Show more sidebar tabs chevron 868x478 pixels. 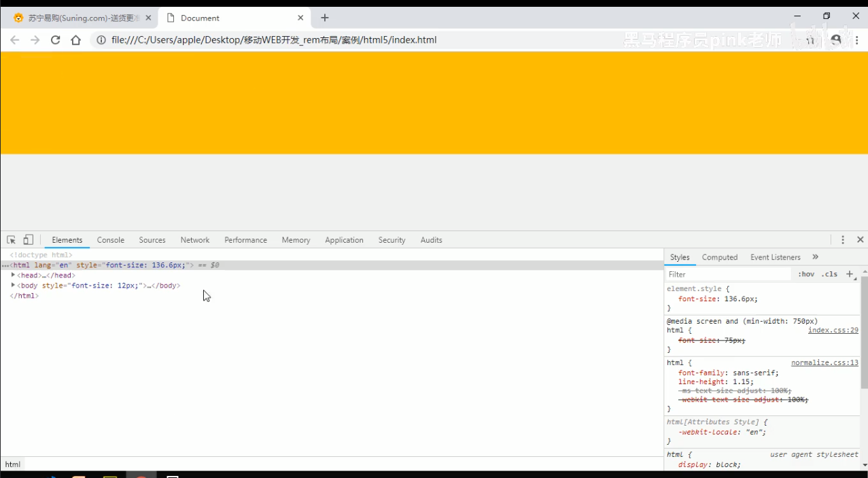pyautogui.click(x=816, y=257)
